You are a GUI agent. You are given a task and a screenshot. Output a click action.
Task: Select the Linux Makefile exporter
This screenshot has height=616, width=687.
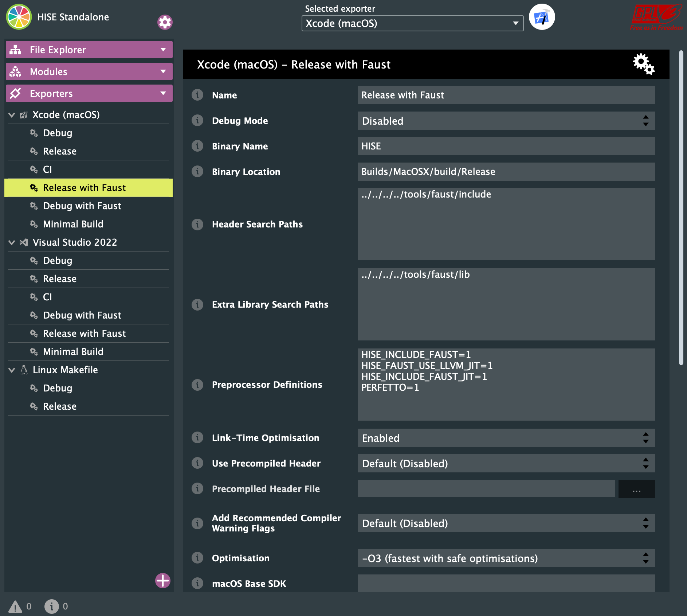point(89,370)
